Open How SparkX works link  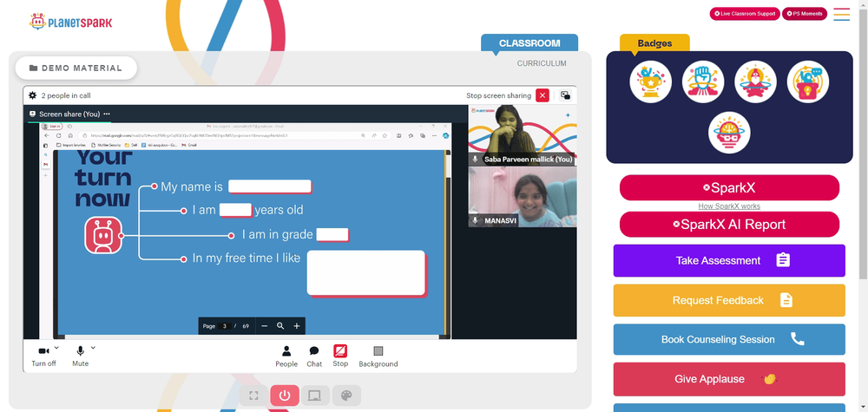tap(729, 206)
